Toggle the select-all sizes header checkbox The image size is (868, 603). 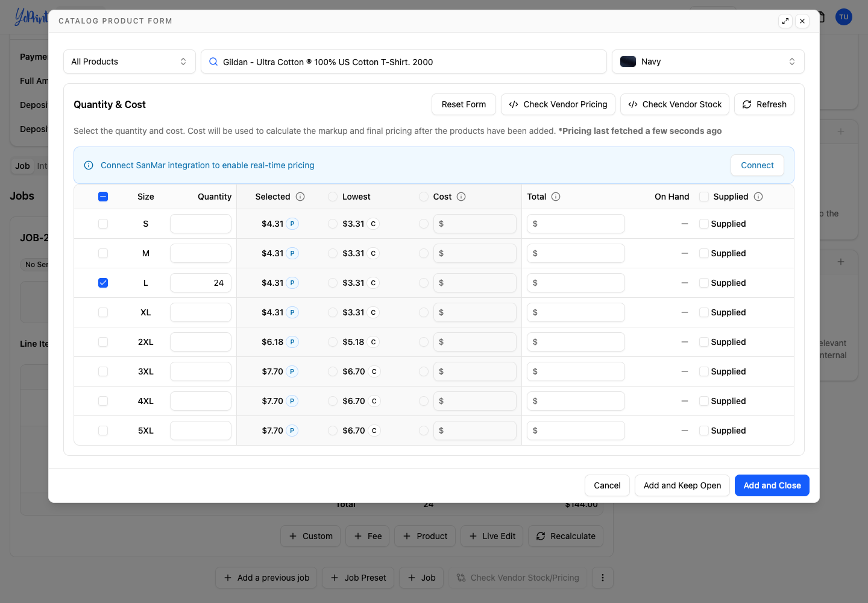click(103, 197)
